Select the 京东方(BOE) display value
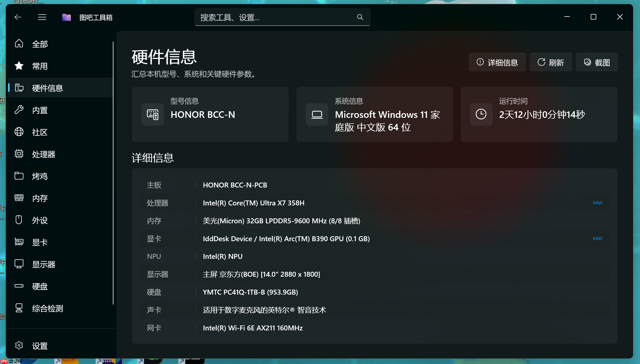Image resolution: width=640 pixels, height=364 pixels. pos(261,274)
